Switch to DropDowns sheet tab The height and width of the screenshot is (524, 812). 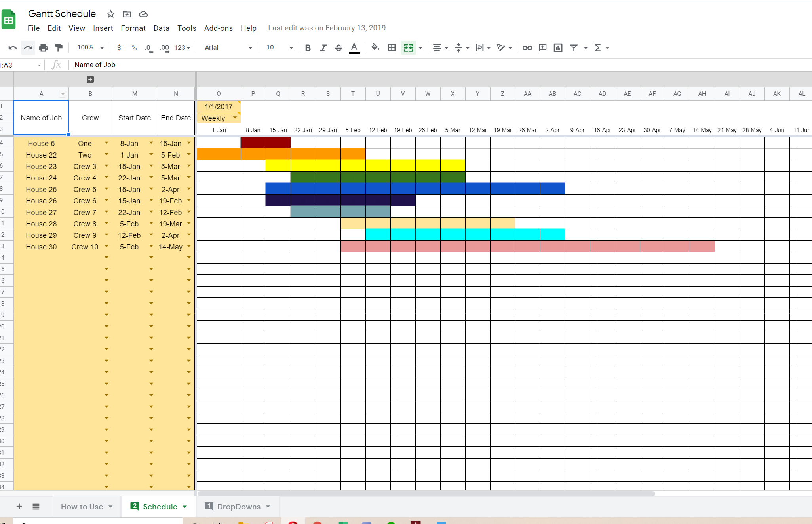[x=239, y=507]
